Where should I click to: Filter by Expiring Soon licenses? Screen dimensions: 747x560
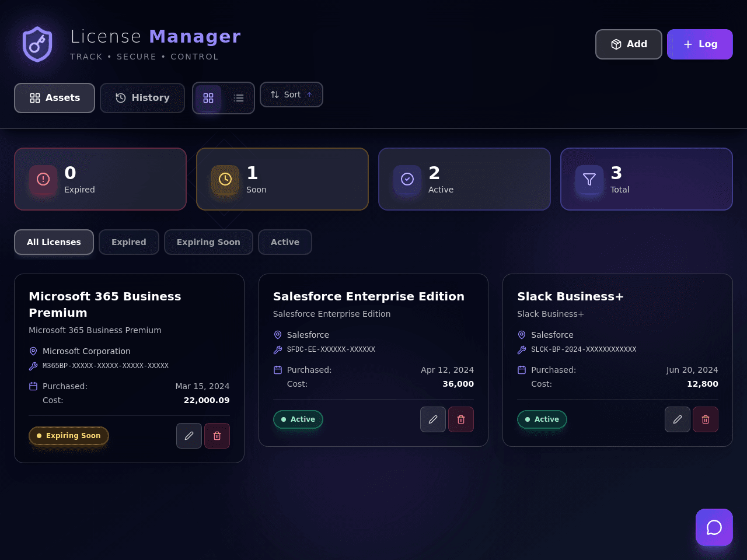[x=208, y=242]
